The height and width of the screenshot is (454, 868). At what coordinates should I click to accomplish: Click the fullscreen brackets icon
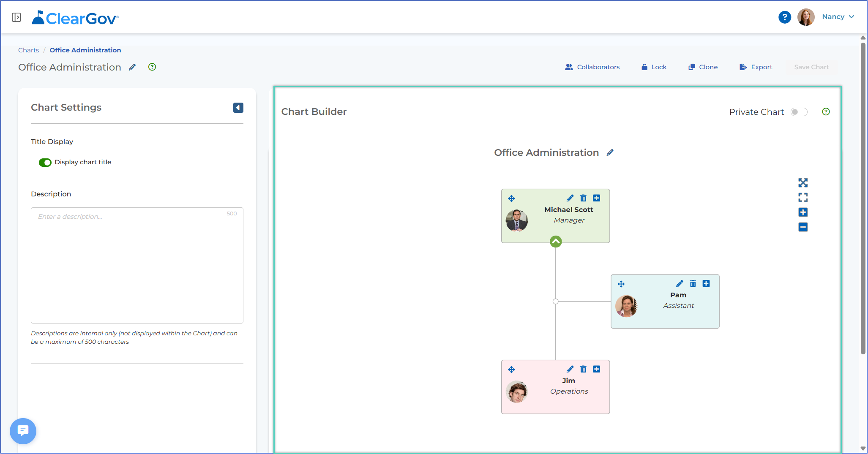pos(803,198)
